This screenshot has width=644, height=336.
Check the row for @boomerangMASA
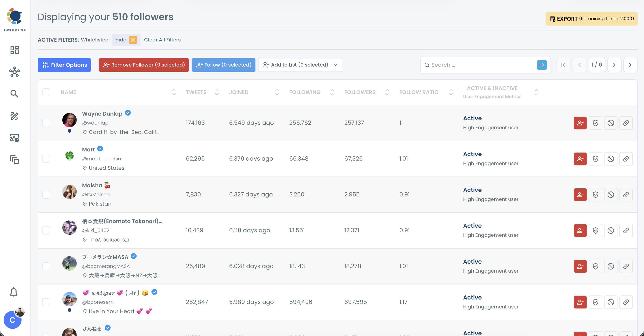pyautogui.click(x=46, y=266)
